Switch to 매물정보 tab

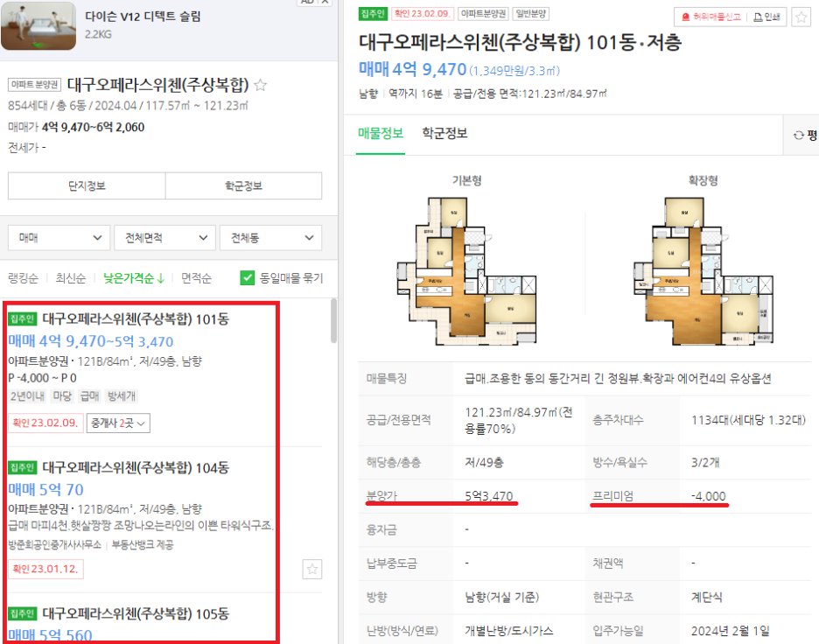pos(381,134)
